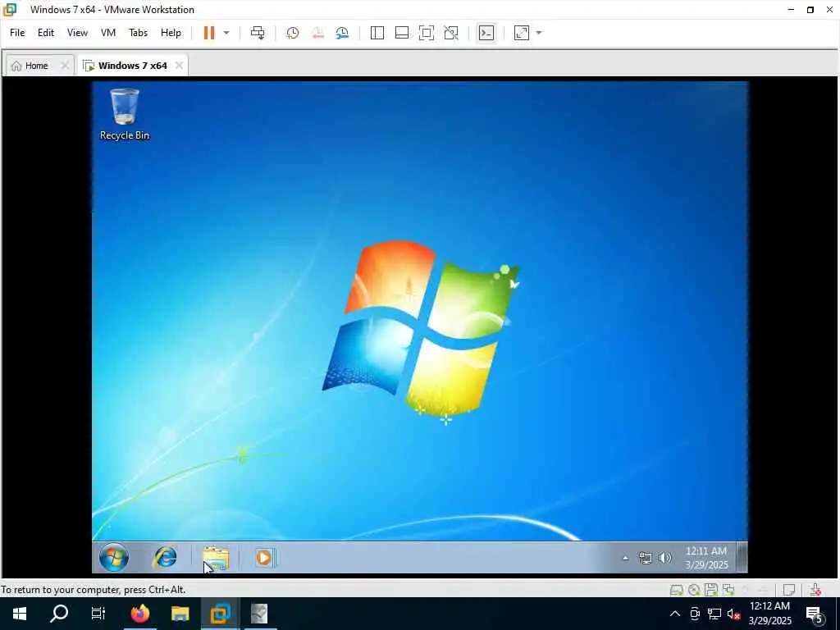Viewport: 840px width, 630px height.
Task: Close the Windows 7 x64 tab
Action: [179, 66]
